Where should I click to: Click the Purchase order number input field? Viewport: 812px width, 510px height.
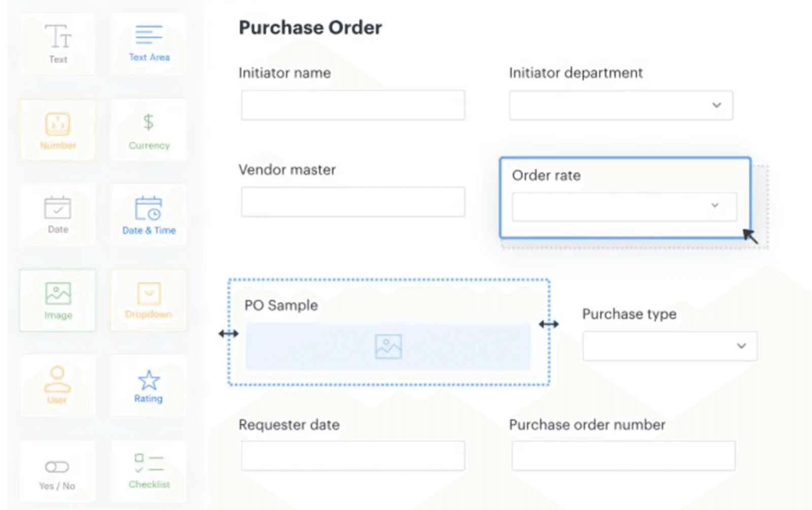pyautogui.click(x=624, y=456)
